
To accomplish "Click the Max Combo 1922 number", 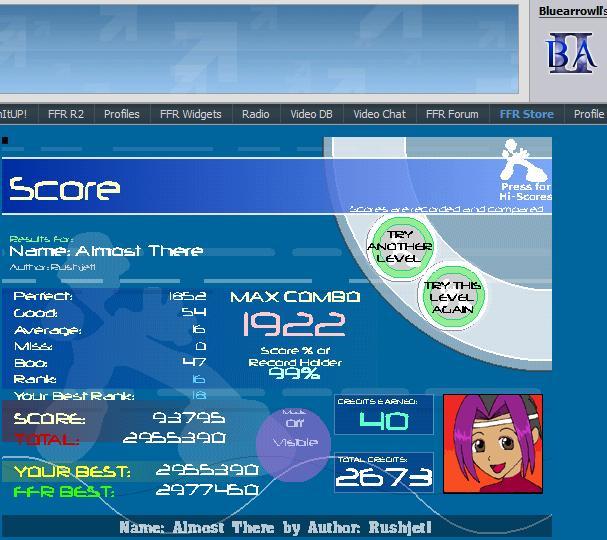I will coord(294,323).
